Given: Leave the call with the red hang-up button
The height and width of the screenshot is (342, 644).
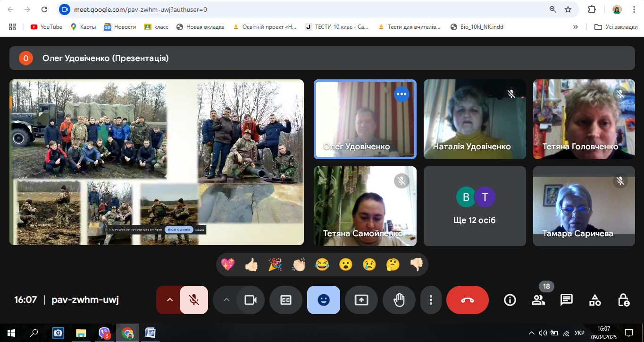Looking at the screenshot, I should point(468,300).
